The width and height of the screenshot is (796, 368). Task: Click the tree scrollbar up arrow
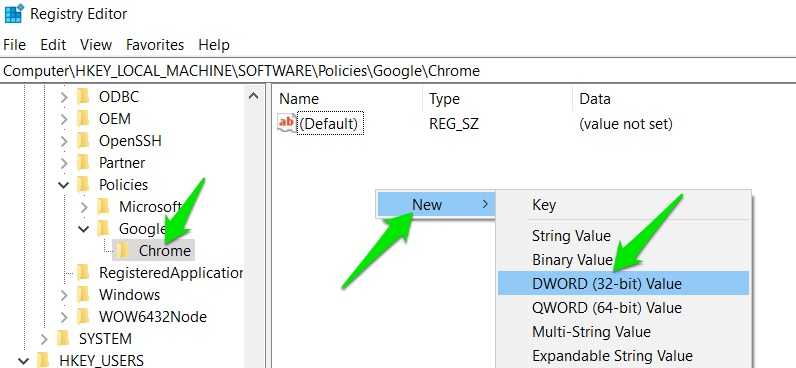point(254,95)
